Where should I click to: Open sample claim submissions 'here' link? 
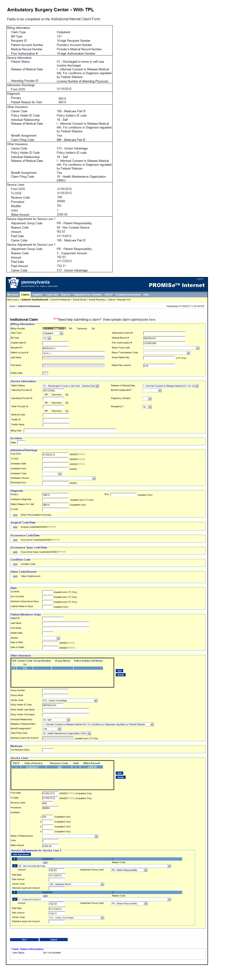pos(152,320)
